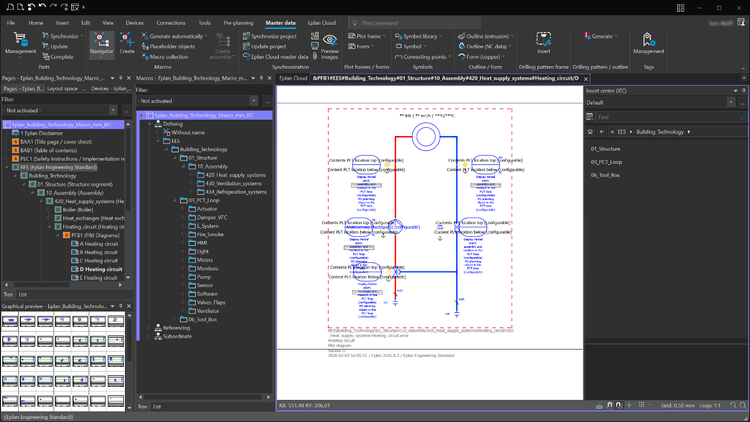
Task: Open the Outline (extrusion) dropdown
Action: click(512, 36)
